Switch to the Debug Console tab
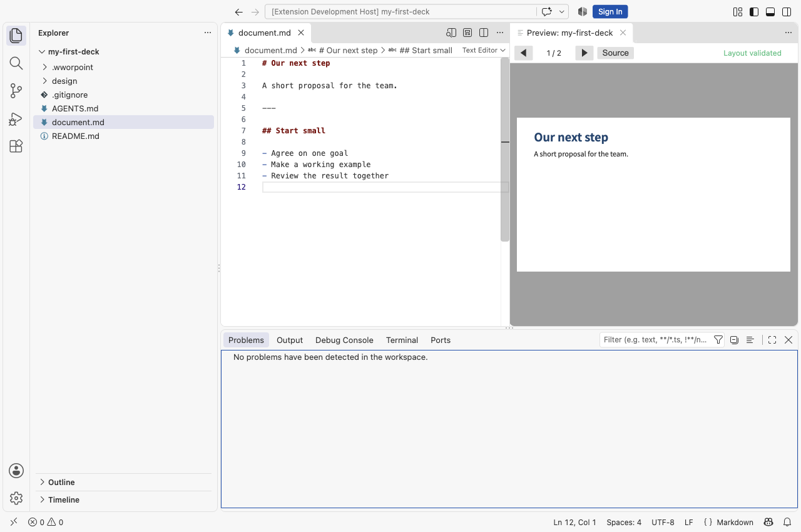This screenshot has height=532, width=801. click(344, 340)
